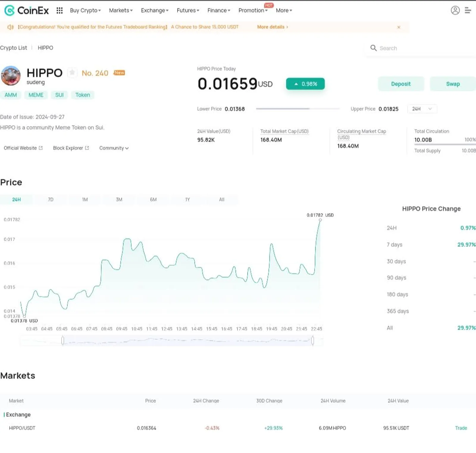Grab the left chart range handle
The image size is (476, 453).
point(62,340)
